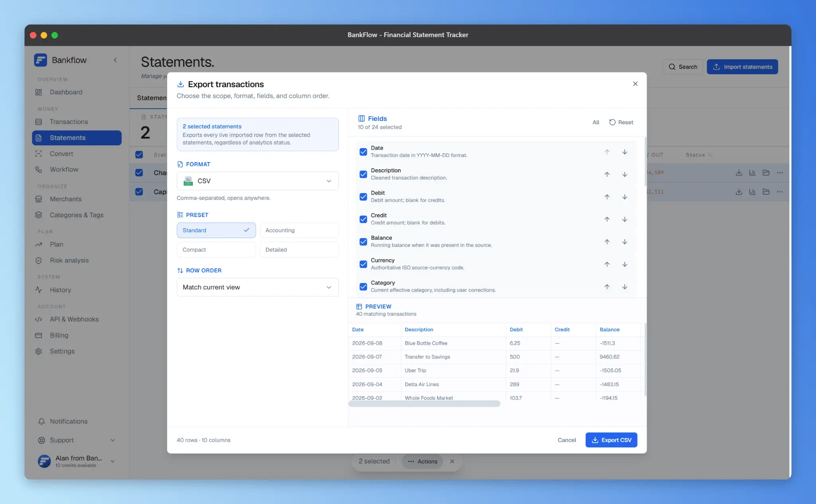
Task: Dismiss the 2 selected action bar
Action: pyautogui.click(x=452, y=461)
